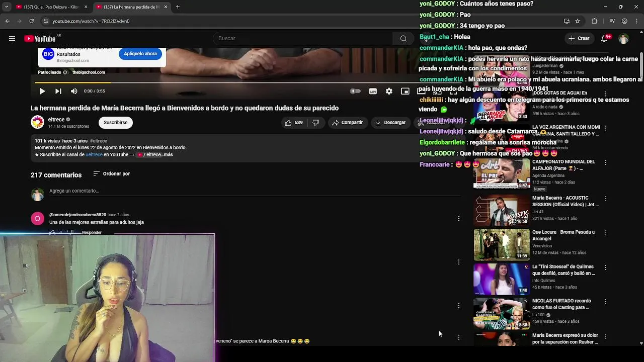
Task: Open the account avatar menu
Action: [624, 39]
